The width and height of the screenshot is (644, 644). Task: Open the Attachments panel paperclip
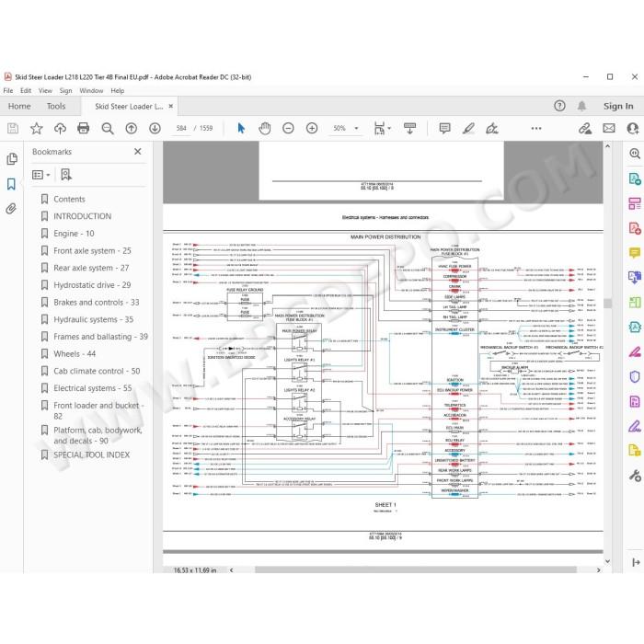pos(11,209)
